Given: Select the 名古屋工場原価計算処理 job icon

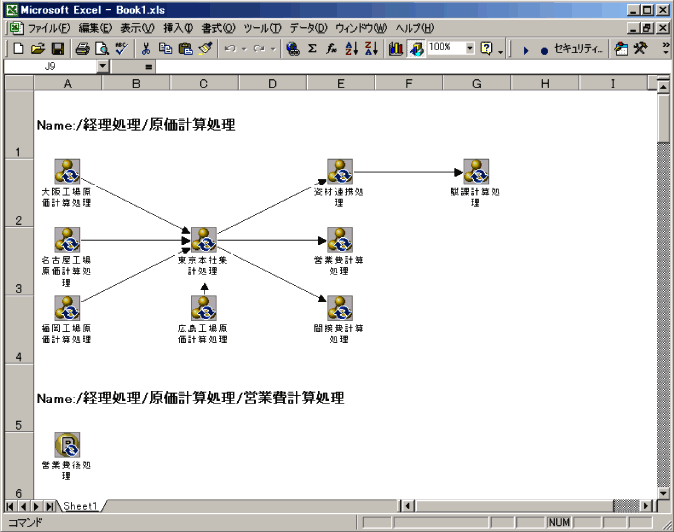Looking at the screenshot, I should point(67,240).
